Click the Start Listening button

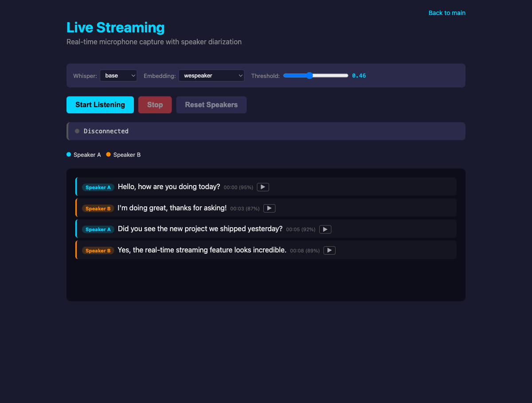pos(100,105)
